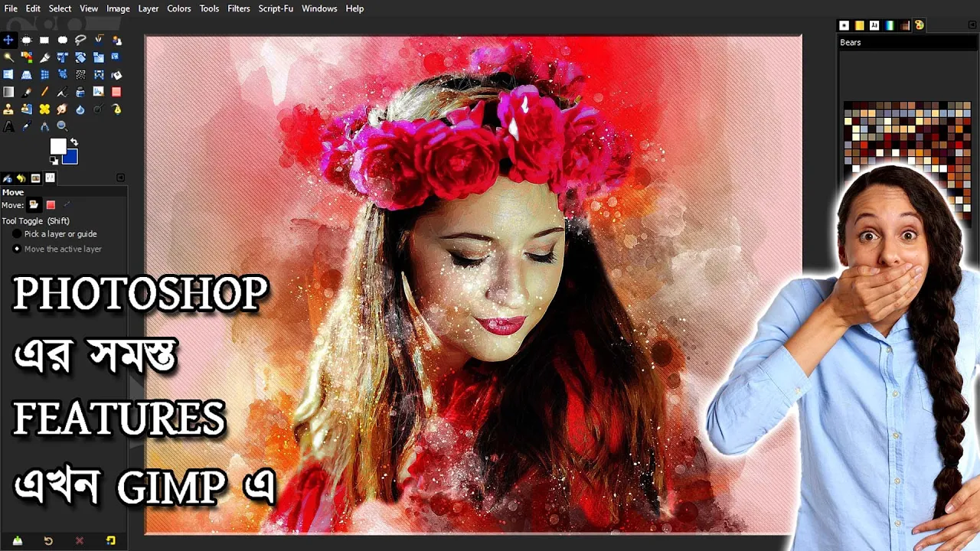Select the Blur water drop tool
Viewport: 980px width, 551px height.
80,109
